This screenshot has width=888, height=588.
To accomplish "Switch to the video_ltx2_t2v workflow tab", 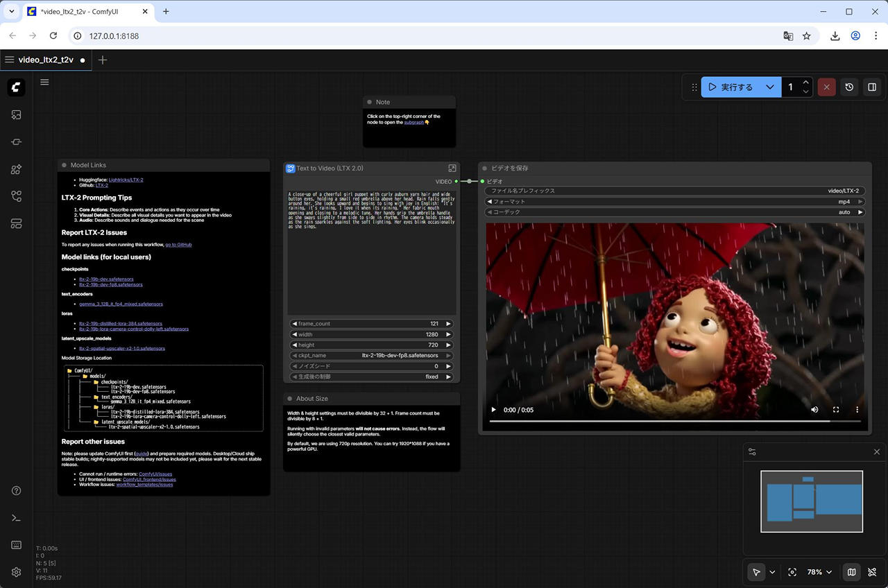I will pos(46,60).
